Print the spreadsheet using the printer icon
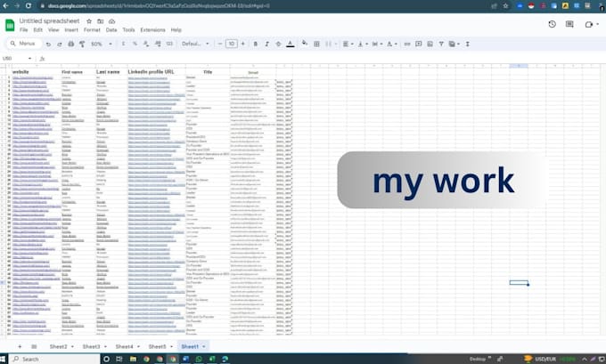This screenshot has height=364, width=606. point(70,44)
